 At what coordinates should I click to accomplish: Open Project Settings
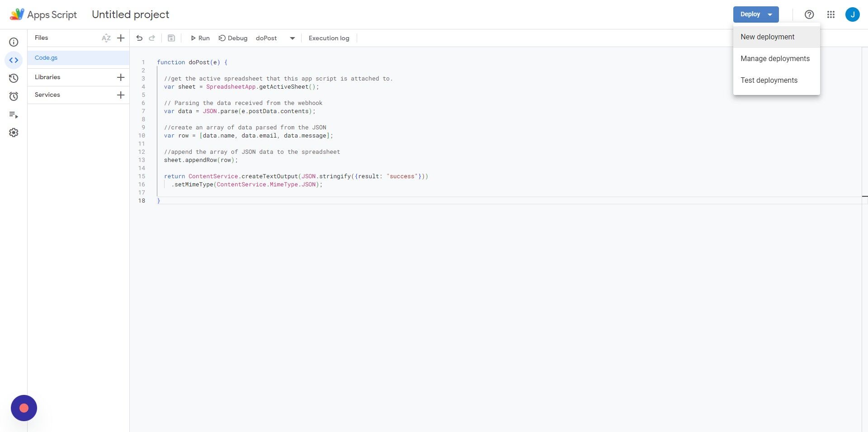point(14,132)
